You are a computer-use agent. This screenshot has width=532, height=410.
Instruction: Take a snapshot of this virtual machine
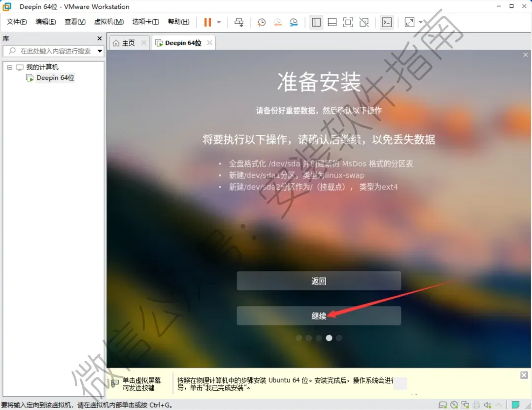[261, 22]
